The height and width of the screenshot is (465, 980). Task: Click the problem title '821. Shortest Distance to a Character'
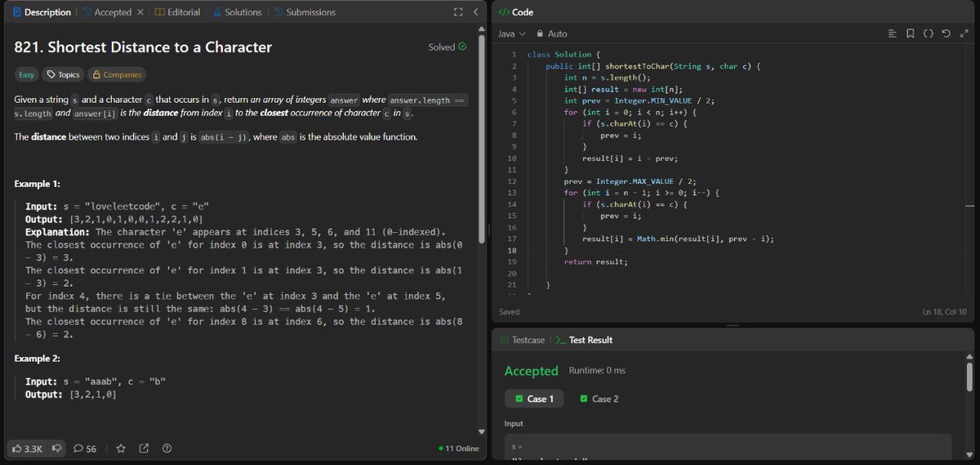pyautogui.click(x=143, y=47)
